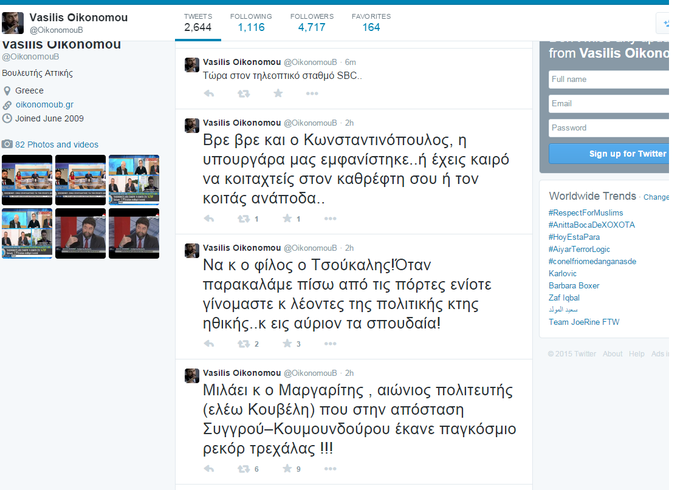The width and height of the screenshot is (700, 490).
Task: Open second photo thumbnail in top row
Action: click(x=80, y=180)
